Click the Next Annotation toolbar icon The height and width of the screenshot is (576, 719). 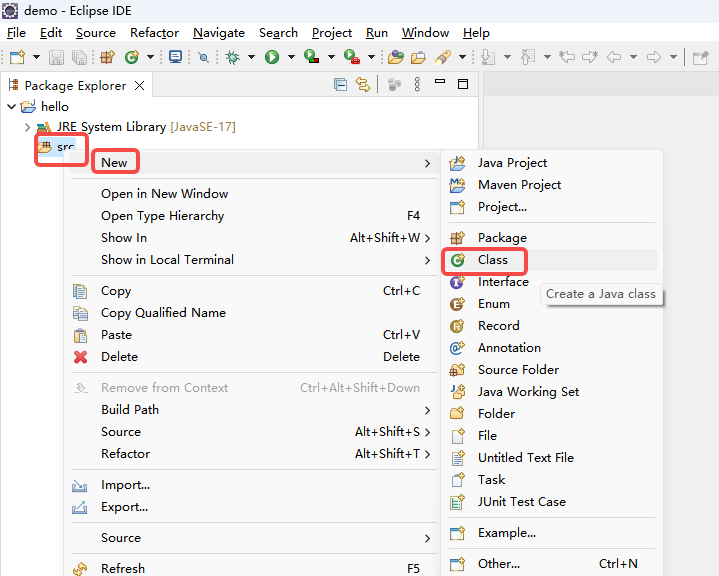pyautogui.click(x=488, y=57)
